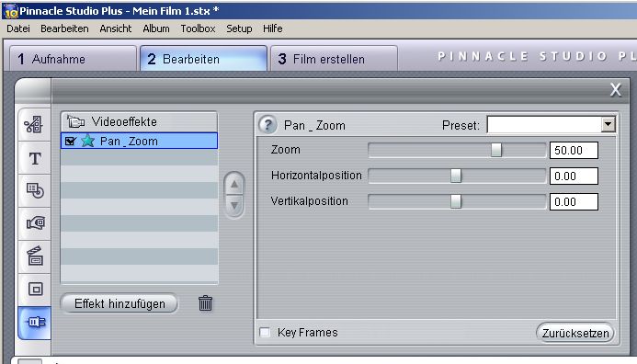637x364 pixels.
Task: Open Pan_Zoom help question mark
Action: point(267,125)
